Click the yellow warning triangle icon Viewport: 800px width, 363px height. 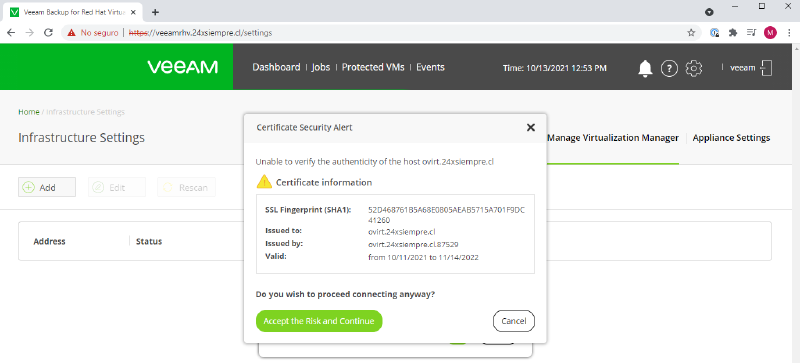264,181
